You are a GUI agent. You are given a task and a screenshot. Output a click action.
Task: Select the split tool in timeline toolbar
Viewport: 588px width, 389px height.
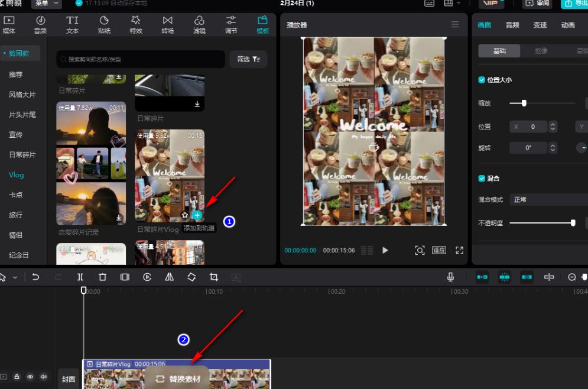click(x=80, y=277)
